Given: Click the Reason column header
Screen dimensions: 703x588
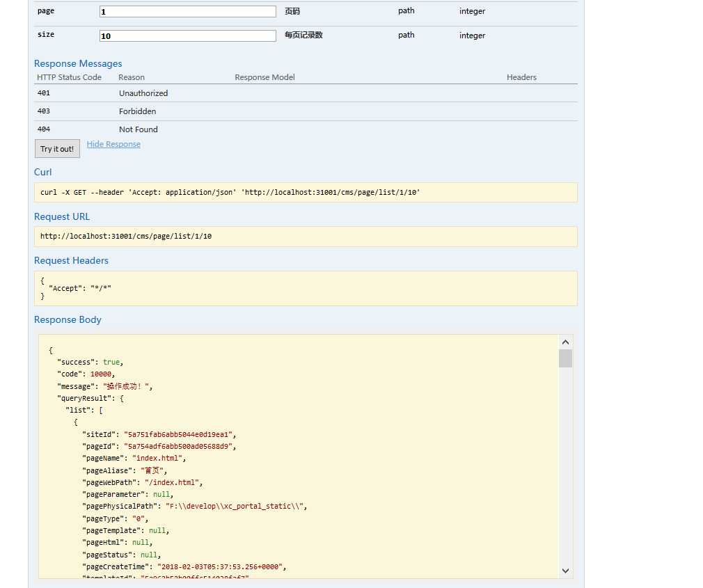Looking at the screenshot, I should coord(132,77).
